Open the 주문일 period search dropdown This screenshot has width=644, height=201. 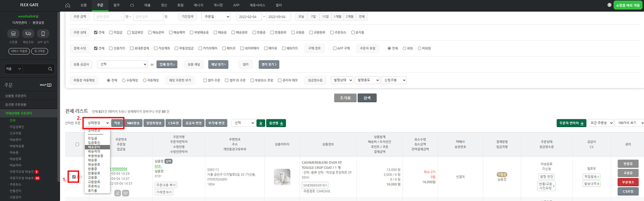click(216, 17)
